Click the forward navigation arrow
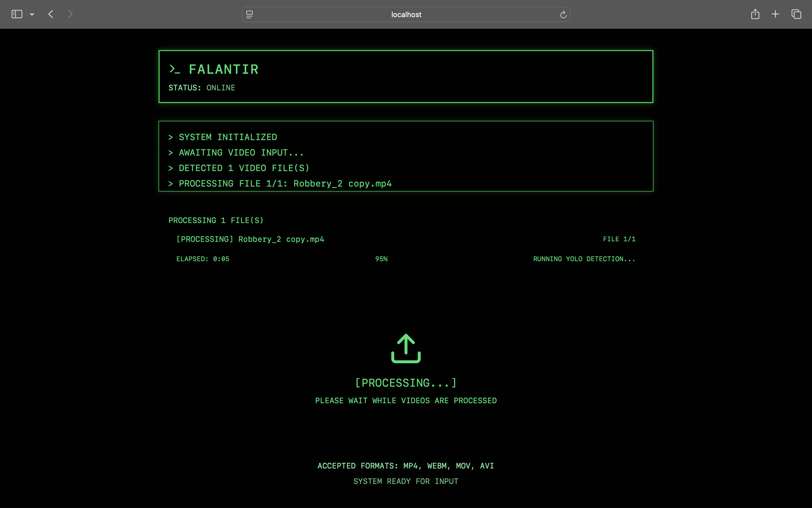The image size is (812, 508). [x=70, y=14]
